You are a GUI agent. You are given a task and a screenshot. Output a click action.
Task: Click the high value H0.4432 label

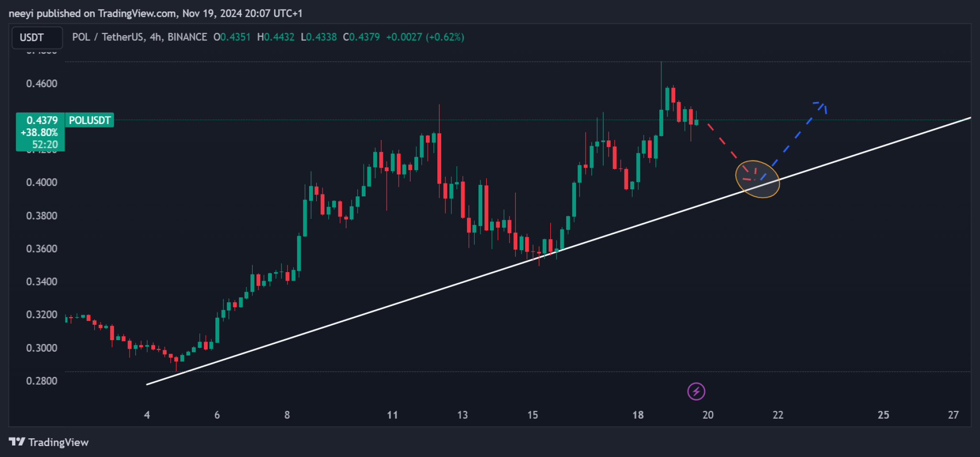pyautogui.click(x=276, y=37)
